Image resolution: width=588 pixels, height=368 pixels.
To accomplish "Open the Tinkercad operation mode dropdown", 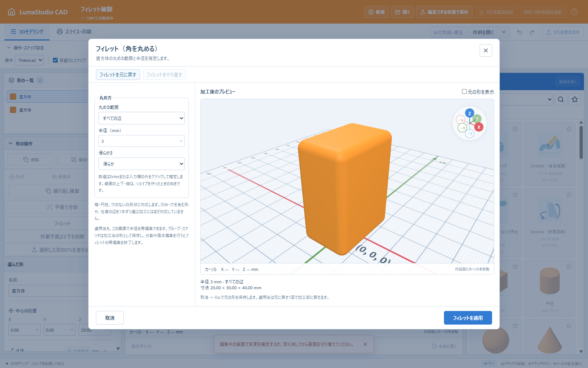I will [x=29, y=60].
